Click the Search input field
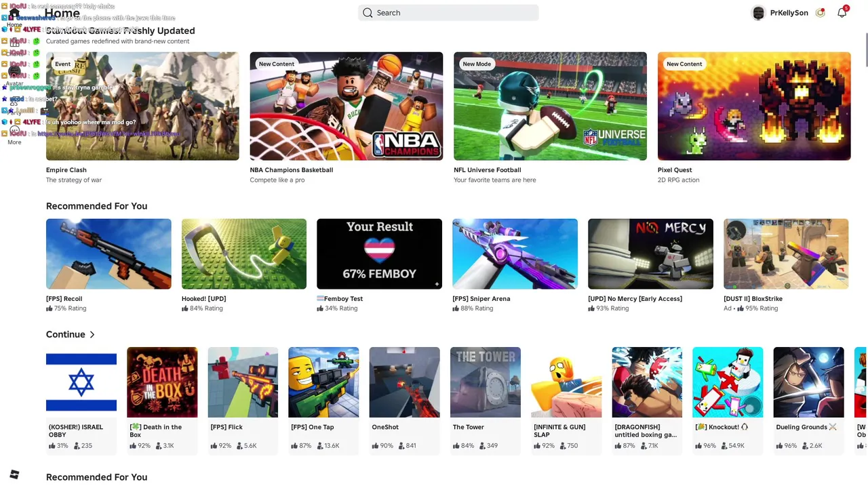 click(448, 13)
